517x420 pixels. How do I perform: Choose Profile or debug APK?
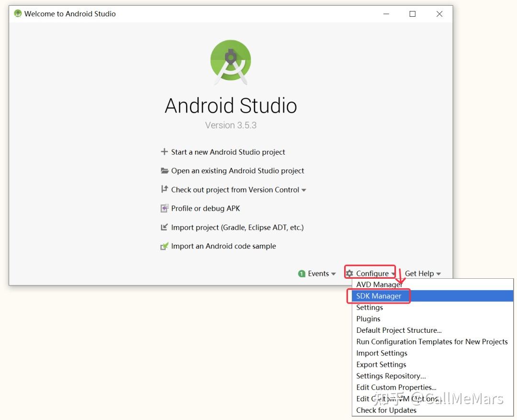[205, 208]
